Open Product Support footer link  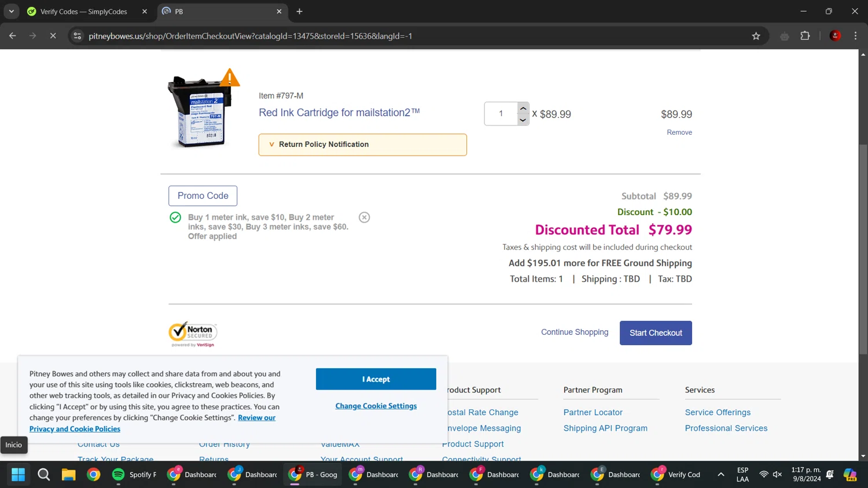(x=473, y=444)
